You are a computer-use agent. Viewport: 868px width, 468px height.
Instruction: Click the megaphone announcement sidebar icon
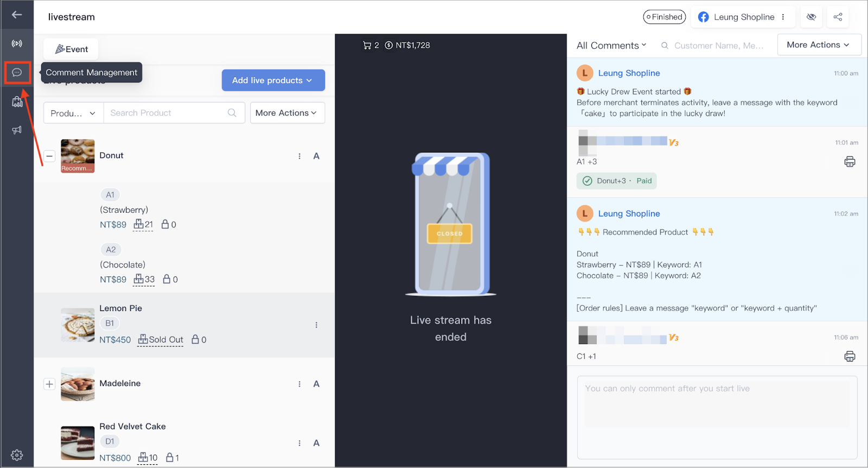17,130
